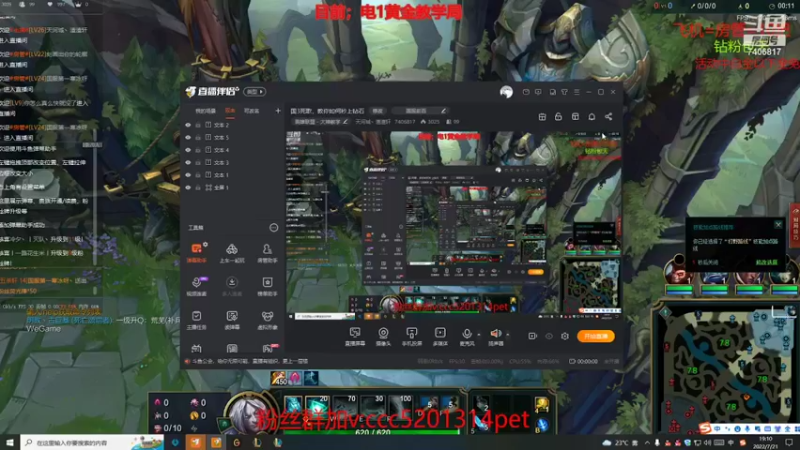Click the first ability icon in game HUD

pos(292,403)
